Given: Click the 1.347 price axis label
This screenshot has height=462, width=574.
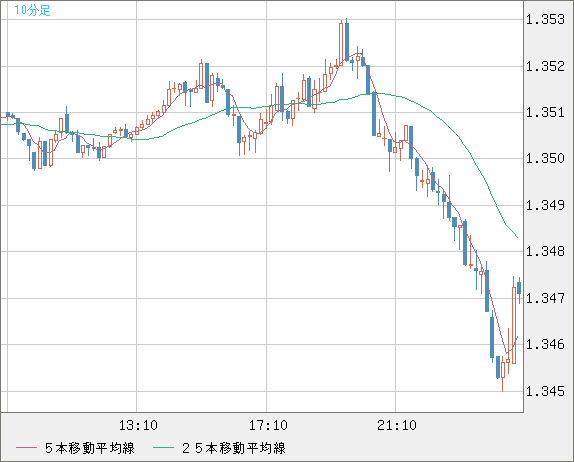Looking at the screenshot, I should (545, 298).
